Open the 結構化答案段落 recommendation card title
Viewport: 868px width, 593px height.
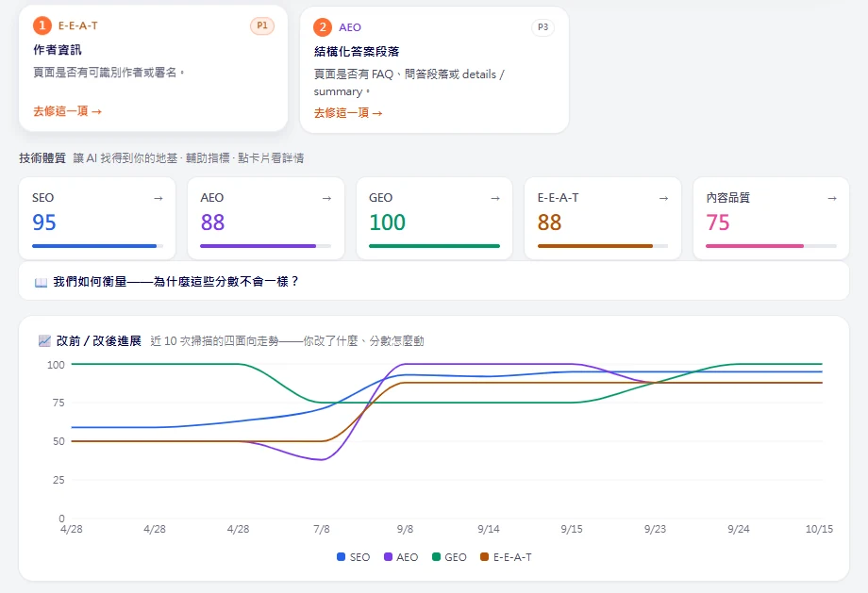click(x=357, y=52)
